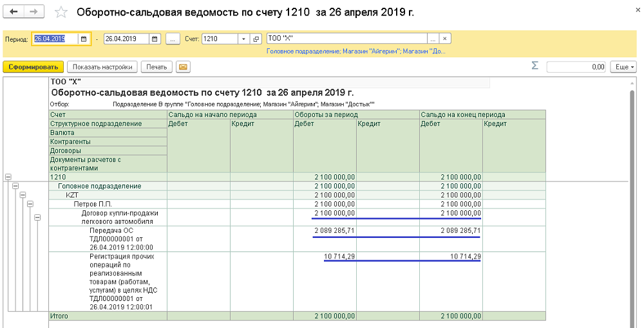Click the Сформировать button
The height and width of the screenshot is (328, 644).
click(32, 66)
